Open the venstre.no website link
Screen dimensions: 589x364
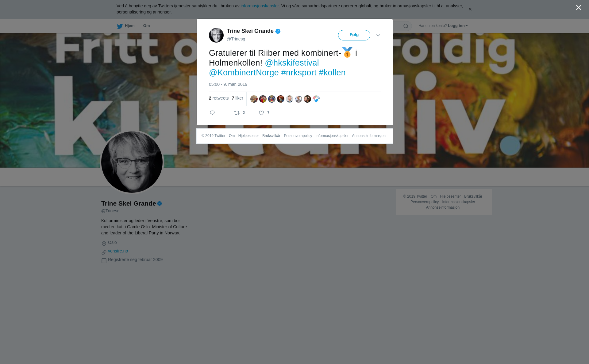[x=118, y=251]
